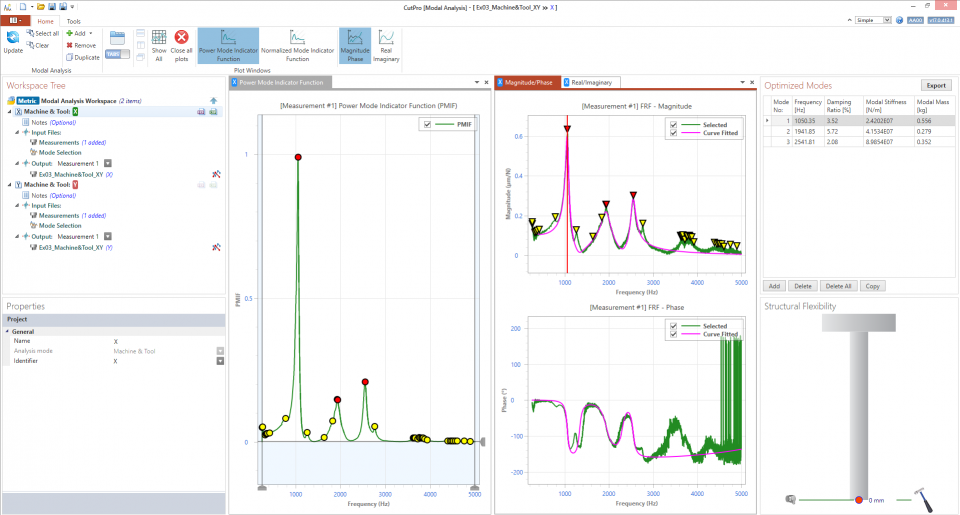
Task: Toggle Selected checkbox in FRF Magnitude legend
Action: tap(673, 125)
